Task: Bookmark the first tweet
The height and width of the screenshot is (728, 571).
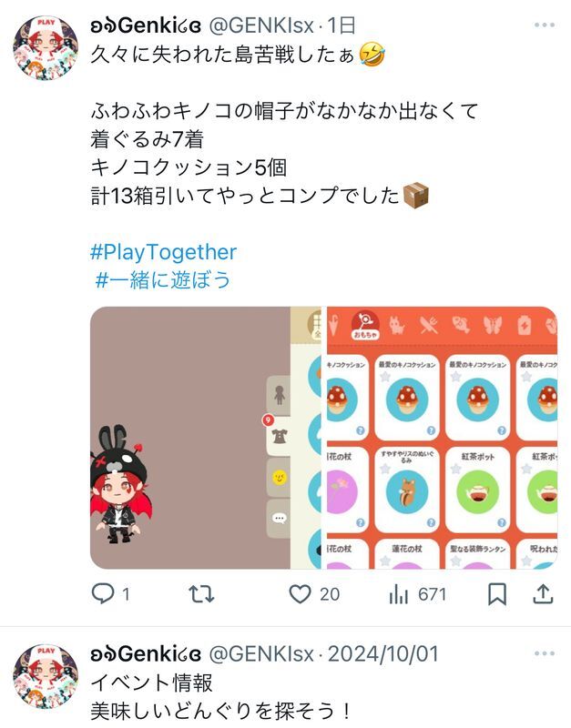Action: pyautogui.click(x=497, y=594)
